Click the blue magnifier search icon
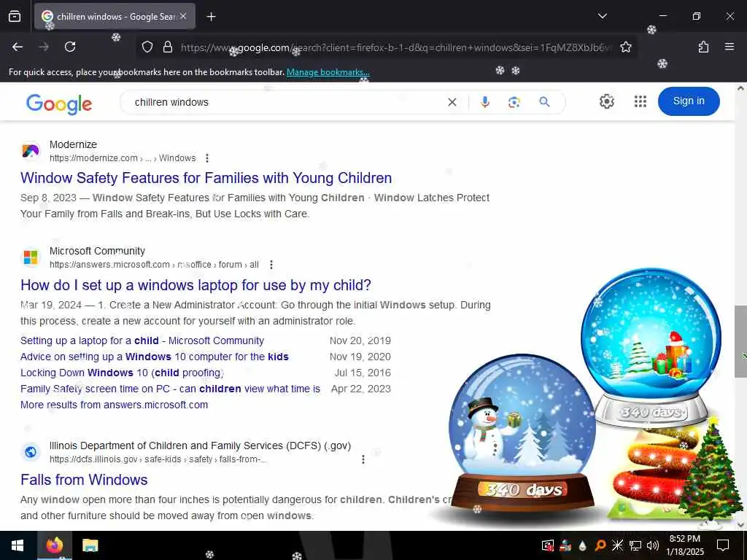This screenshot has width=747, height=560. [544, 102]
